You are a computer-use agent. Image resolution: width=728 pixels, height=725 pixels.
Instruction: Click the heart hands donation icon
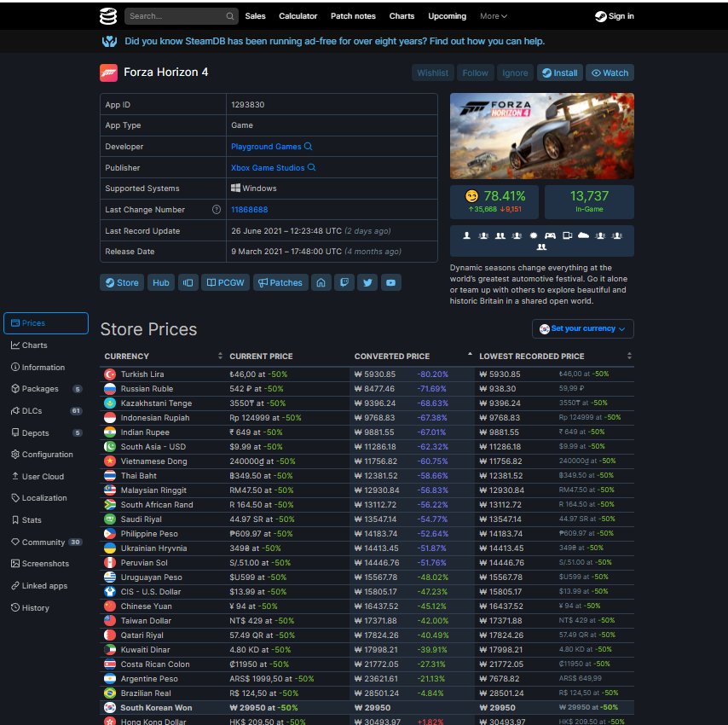(x=110, y=41)
